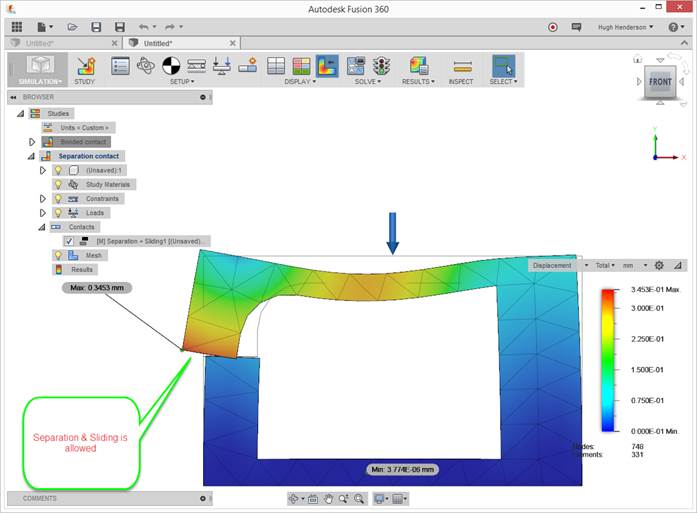Screen dimensions: 697x513
Task: Click the pan hand icon in navigation bar
Action: pyautogui.click(x=328, y=499)
